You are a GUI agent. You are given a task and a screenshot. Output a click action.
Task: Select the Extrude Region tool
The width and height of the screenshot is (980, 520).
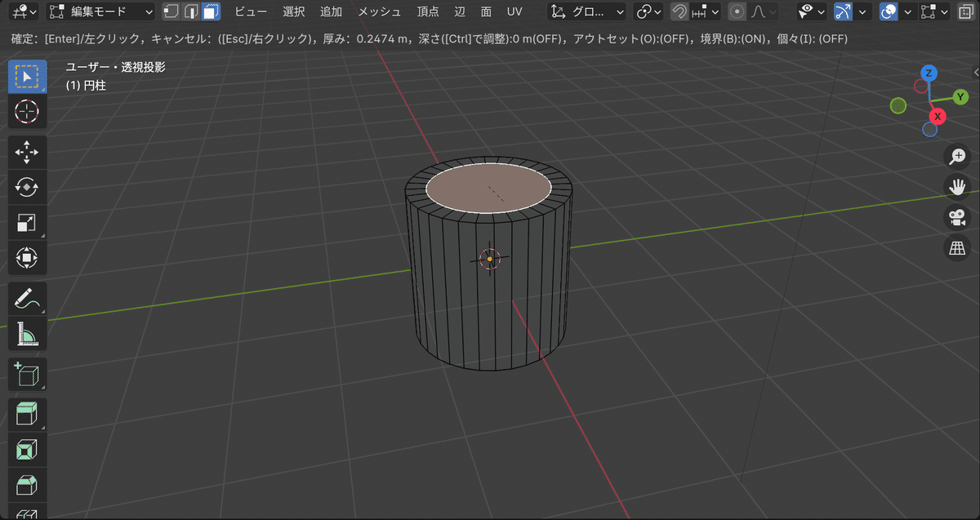point(28,415)
